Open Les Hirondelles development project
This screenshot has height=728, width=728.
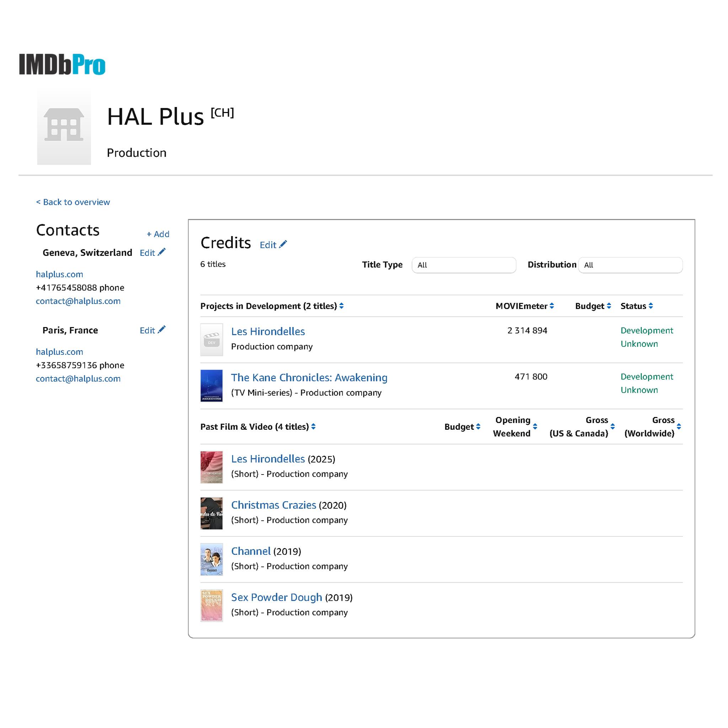(x=268, y=332)
